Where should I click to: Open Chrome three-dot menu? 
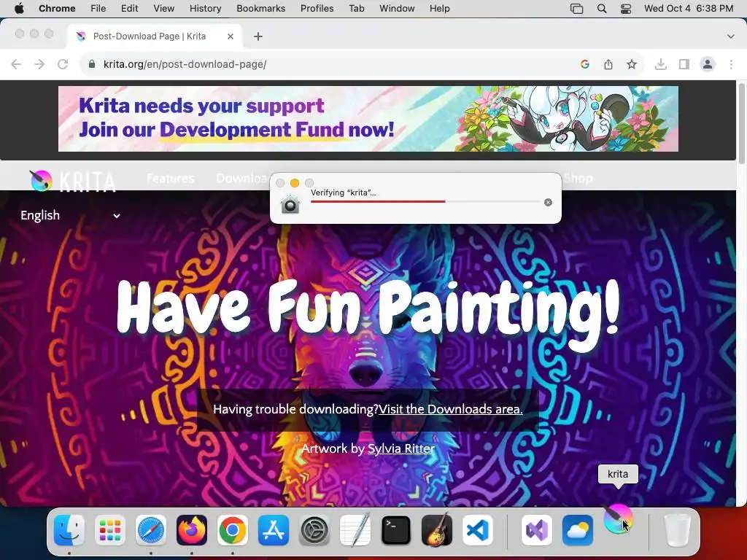pos(731,64)
